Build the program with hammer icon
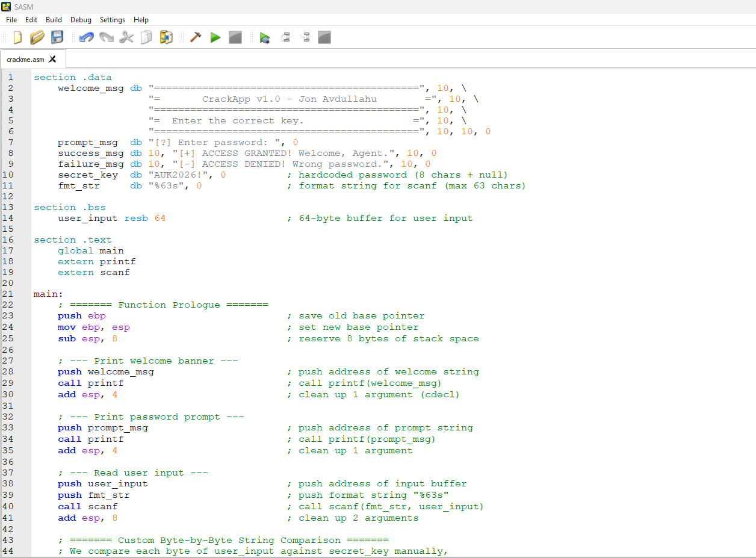 pyautogui.click(x=196, y=37)
